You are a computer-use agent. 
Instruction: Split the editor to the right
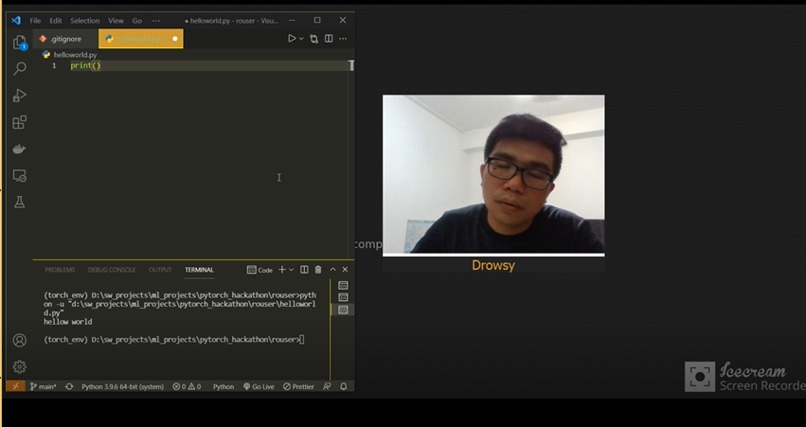[x=328, y=39]
